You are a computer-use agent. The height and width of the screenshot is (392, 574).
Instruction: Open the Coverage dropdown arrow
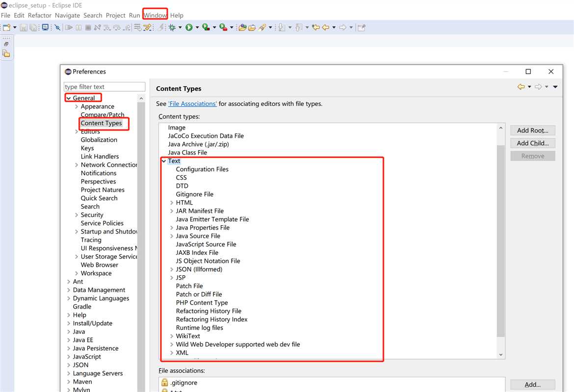coord(214,27)
